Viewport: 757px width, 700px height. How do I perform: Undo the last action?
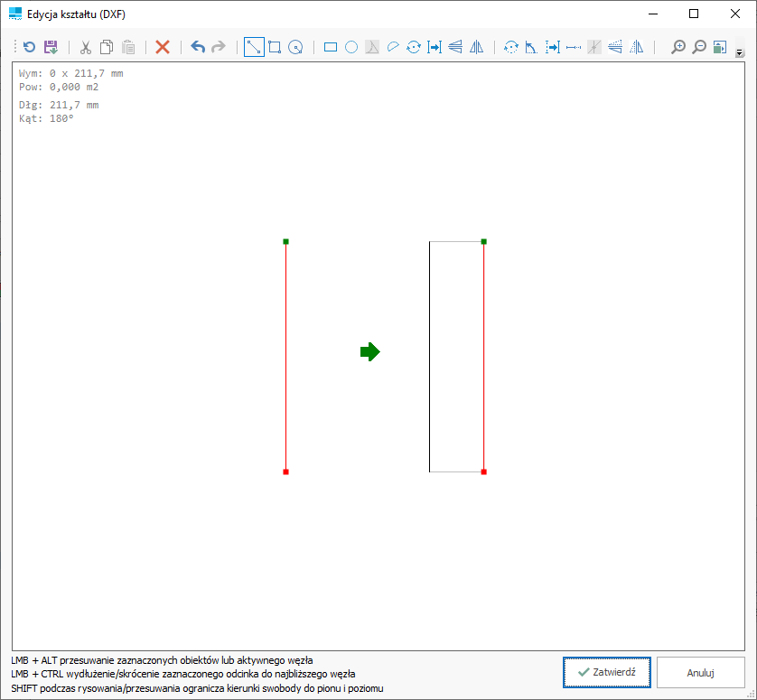click(198, 47)
